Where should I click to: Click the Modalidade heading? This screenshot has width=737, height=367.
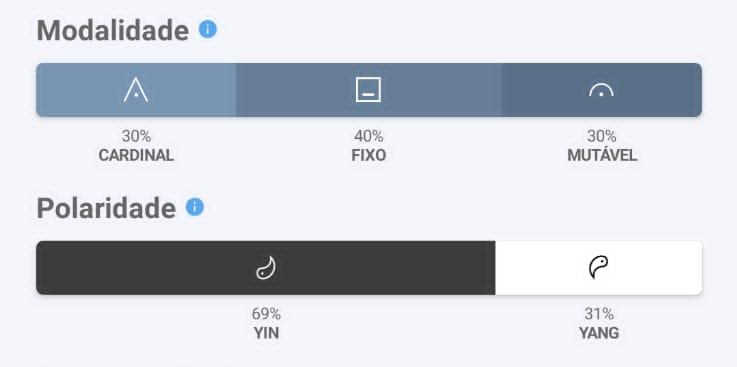(x=113, y=31)
